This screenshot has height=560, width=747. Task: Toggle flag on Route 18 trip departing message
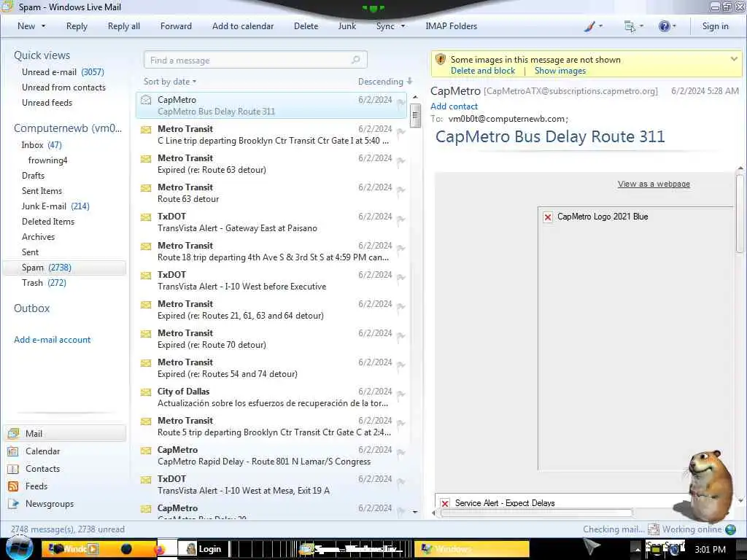[x=400, y=249]
